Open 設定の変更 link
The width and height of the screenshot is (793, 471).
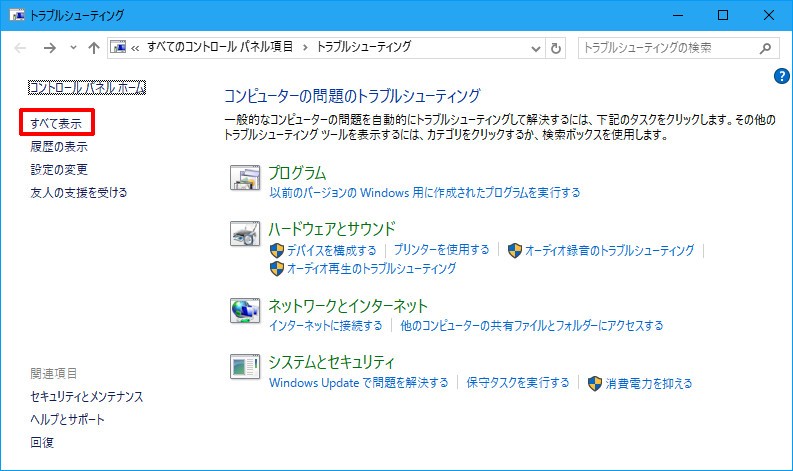59,169
